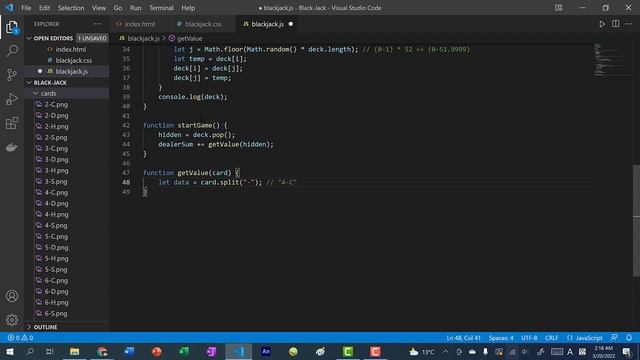
Task: Click breadcrumb blackjack.js file
Action: pyautogui.click(x=140, y=38)
